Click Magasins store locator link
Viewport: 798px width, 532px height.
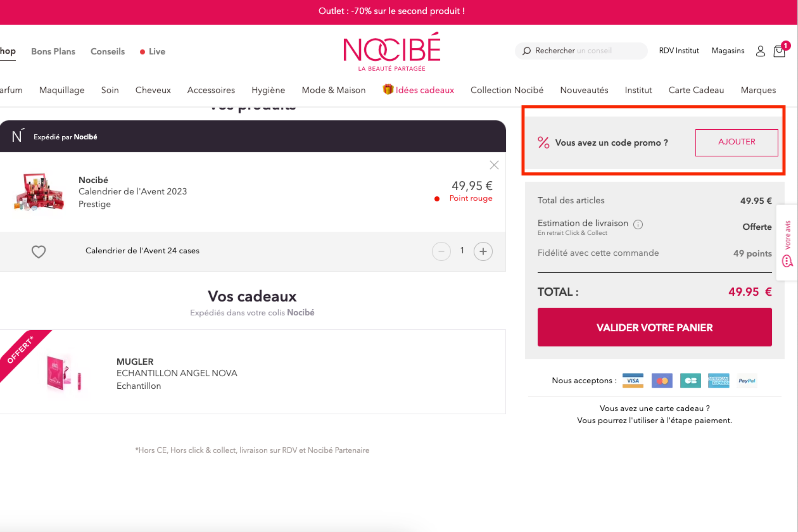(728, 51)
